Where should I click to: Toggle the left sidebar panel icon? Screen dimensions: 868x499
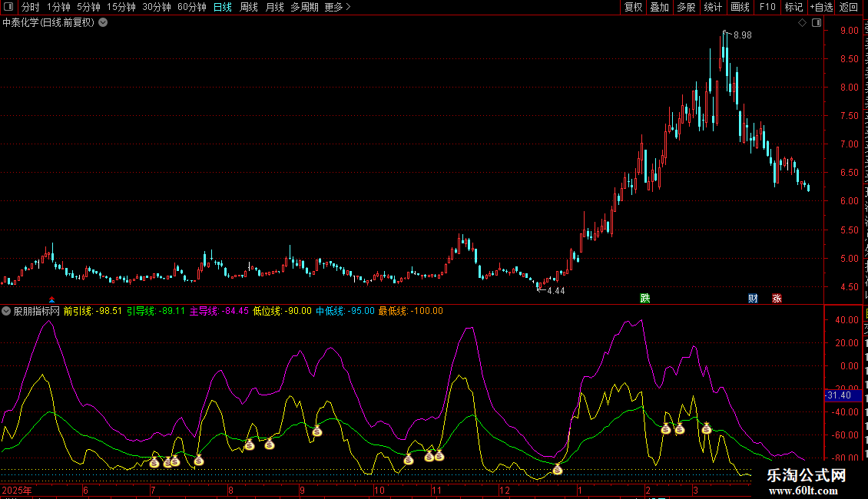point(8,7)
